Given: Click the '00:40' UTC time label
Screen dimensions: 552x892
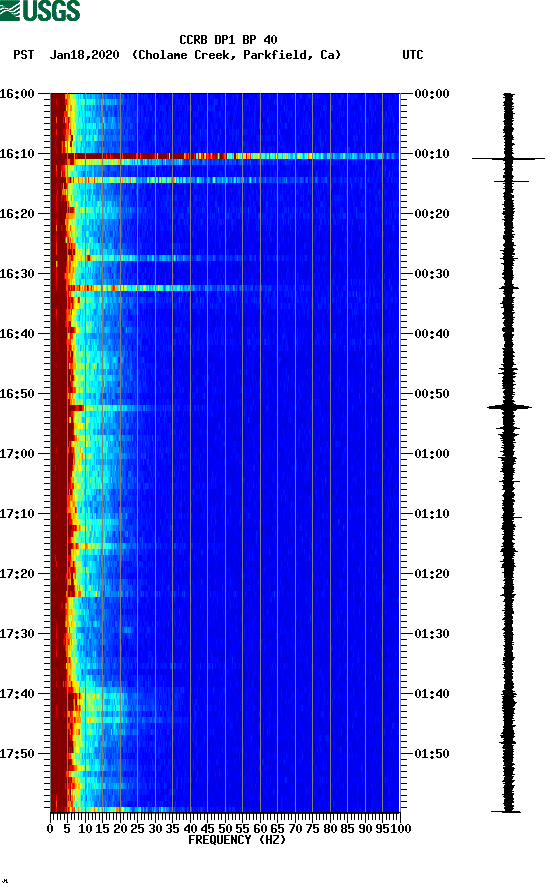Looking at the screenshot, I should pos(432,334).
